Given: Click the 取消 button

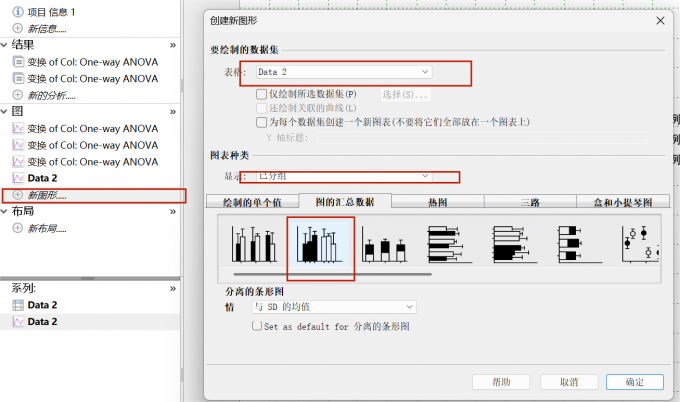Looking at the screenshot, I should click(568, 381).
